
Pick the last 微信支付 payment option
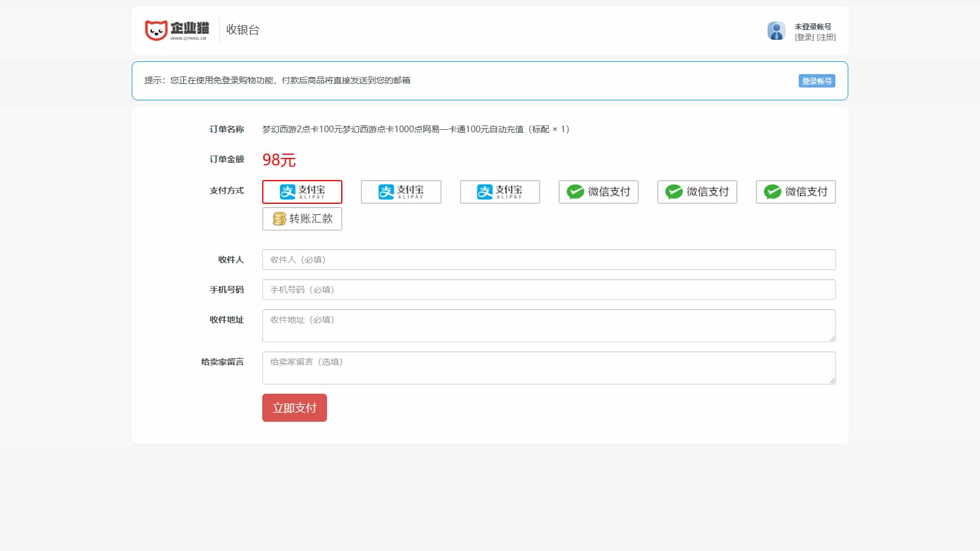click(x=796, y=192)
